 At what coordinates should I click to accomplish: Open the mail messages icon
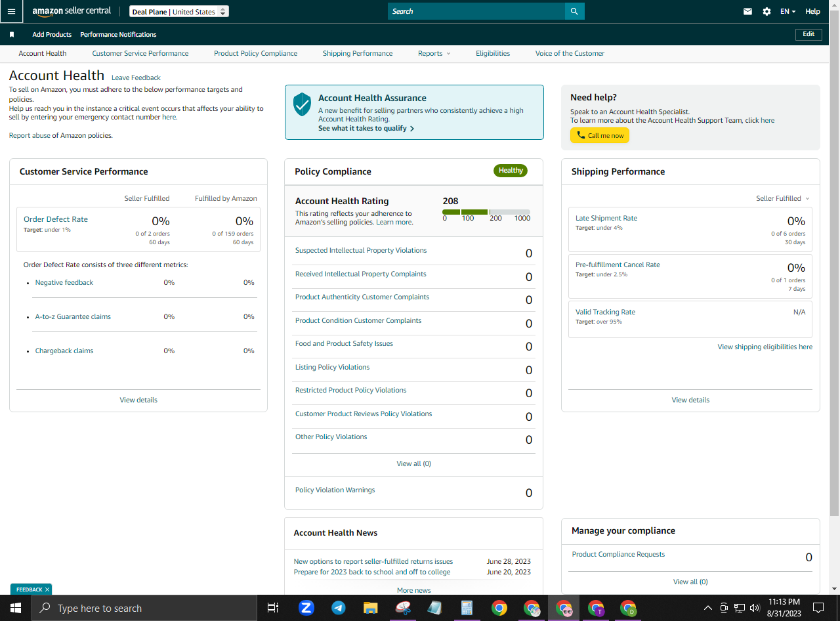747,11
